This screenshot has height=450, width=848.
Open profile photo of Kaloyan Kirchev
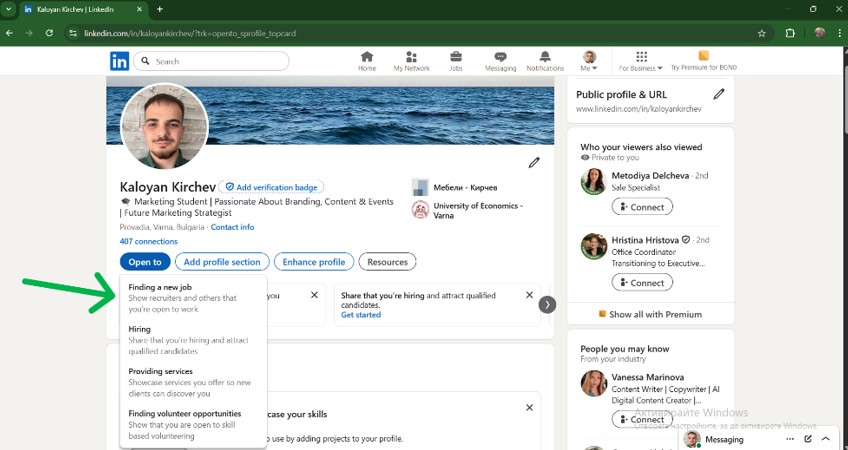tap(164, 127)
